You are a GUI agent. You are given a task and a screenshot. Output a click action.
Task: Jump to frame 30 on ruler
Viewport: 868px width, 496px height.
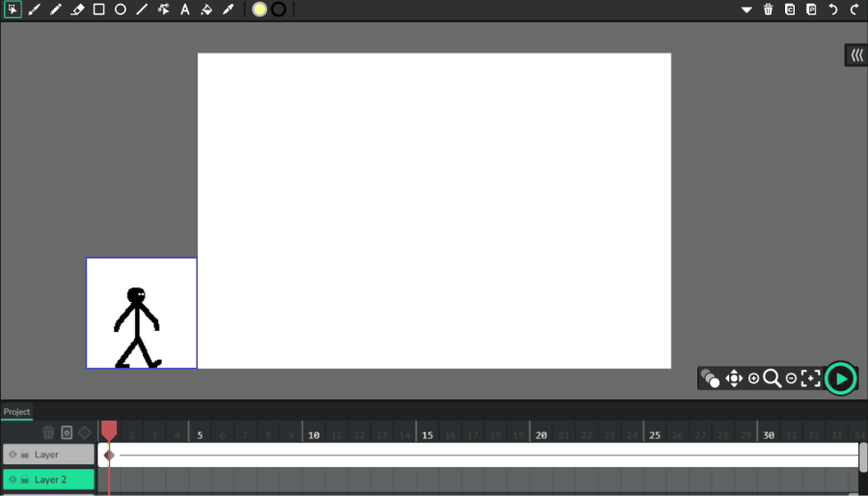tap(769, 435)
